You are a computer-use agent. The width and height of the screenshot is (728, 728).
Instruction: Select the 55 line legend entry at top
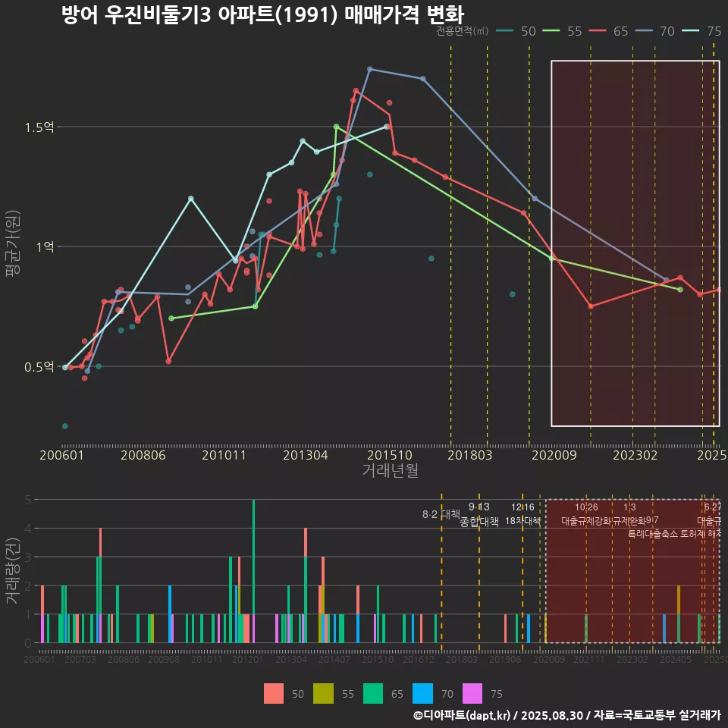pos(562,31)
